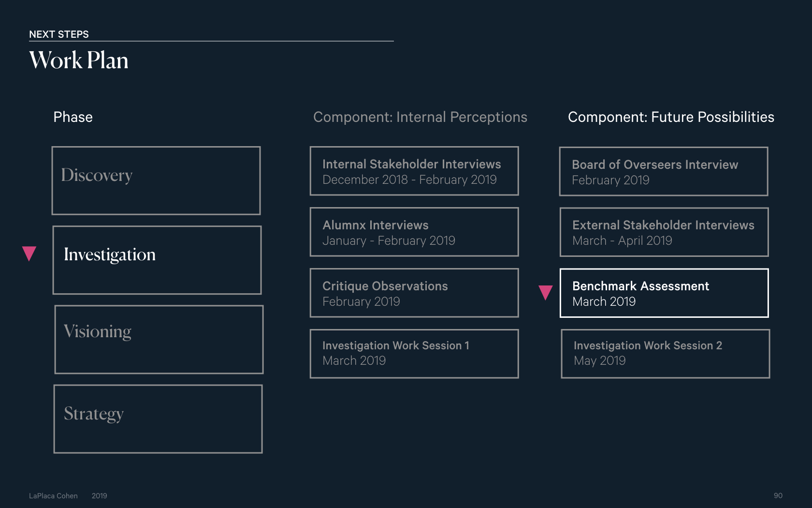
Task: Click the pink triangle marker beside Investigation
Action: click(29, 253)
